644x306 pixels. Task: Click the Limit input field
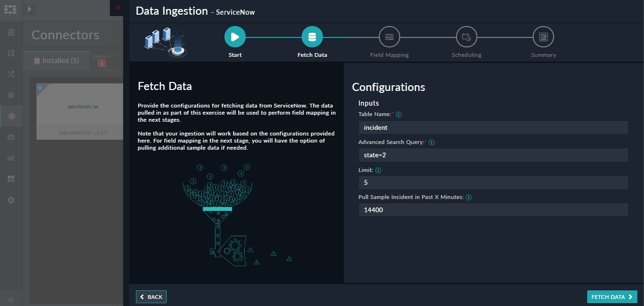coord(493,182)
